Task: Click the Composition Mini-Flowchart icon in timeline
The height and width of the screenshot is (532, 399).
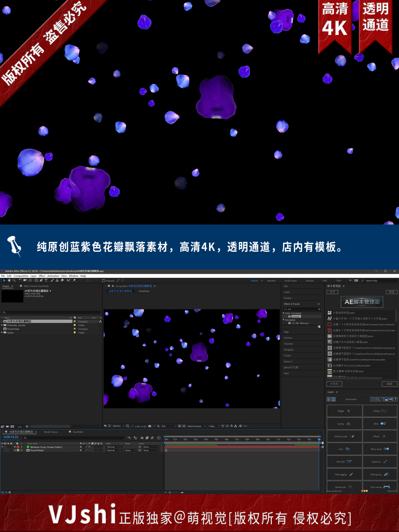Action: 129,438
